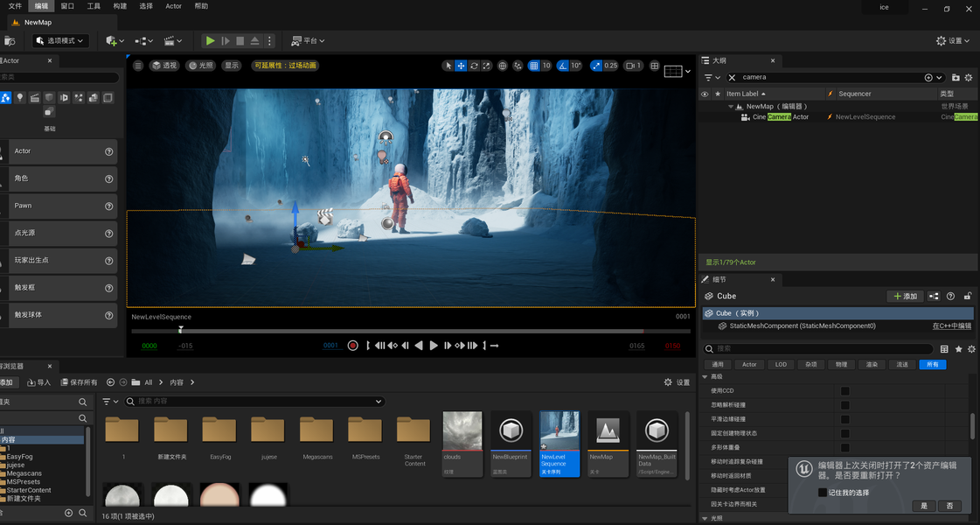Open Details panel settings gear
The height and width of the screenshot is (525, 980).
pyautogui.click(x=971, y=349)
